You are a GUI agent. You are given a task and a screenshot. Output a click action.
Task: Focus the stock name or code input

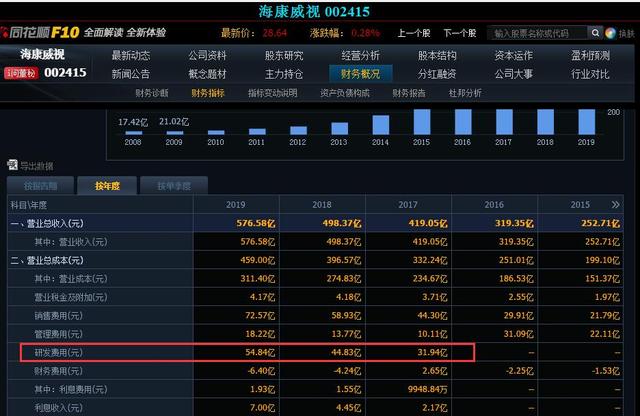(x=538, y=33)
